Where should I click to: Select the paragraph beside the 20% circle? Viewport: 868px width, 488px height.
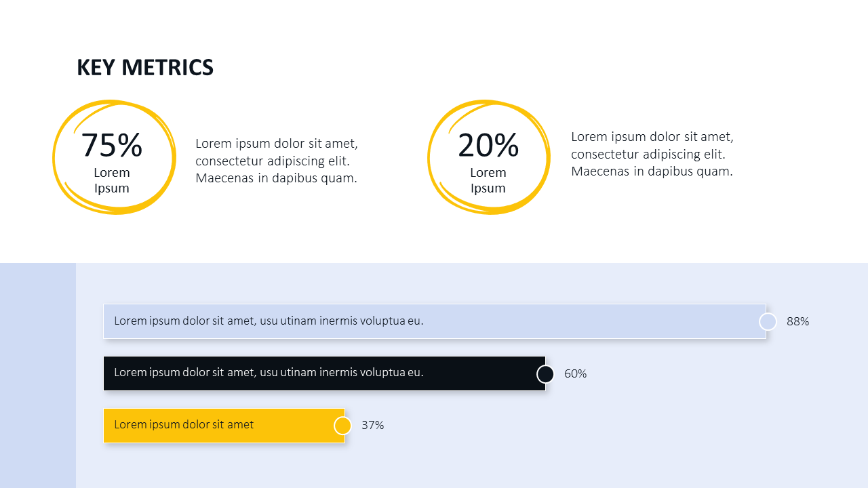(652, 154)
